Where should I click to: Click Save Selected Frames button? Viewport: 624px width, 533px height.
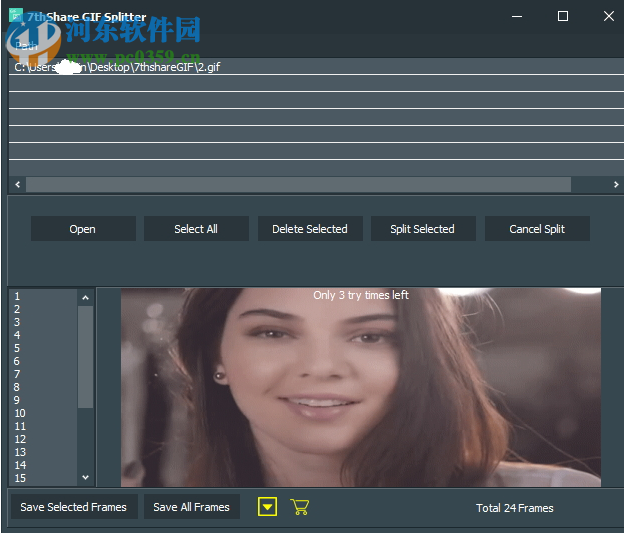pos(74,507)
